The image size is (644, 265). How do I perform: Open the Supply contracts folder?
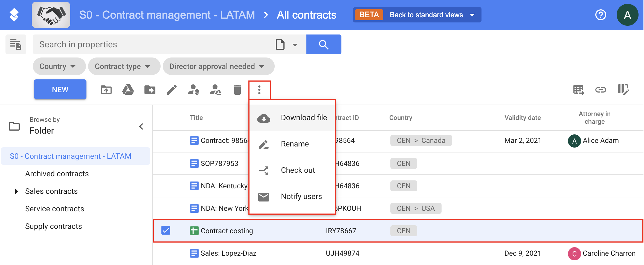click(53, 226)
